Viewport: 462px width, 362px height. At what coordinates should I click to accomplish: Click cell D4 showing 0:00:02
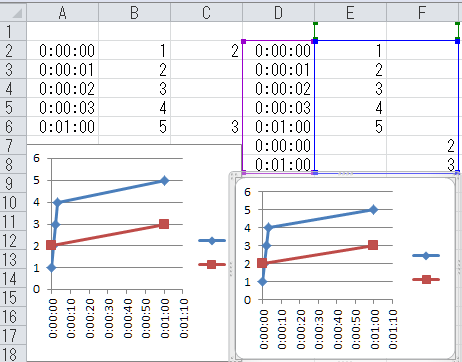[x=279, y=88]
